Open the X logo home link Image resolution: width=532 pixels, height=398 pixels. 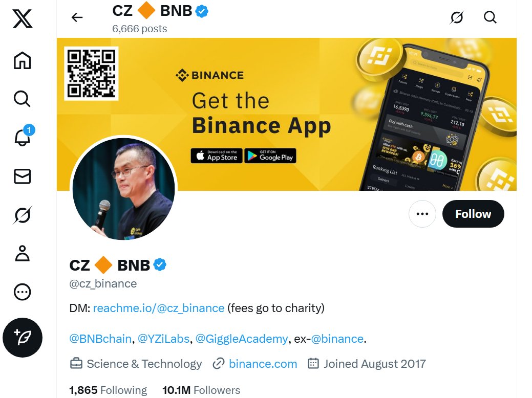click(23, 18)
